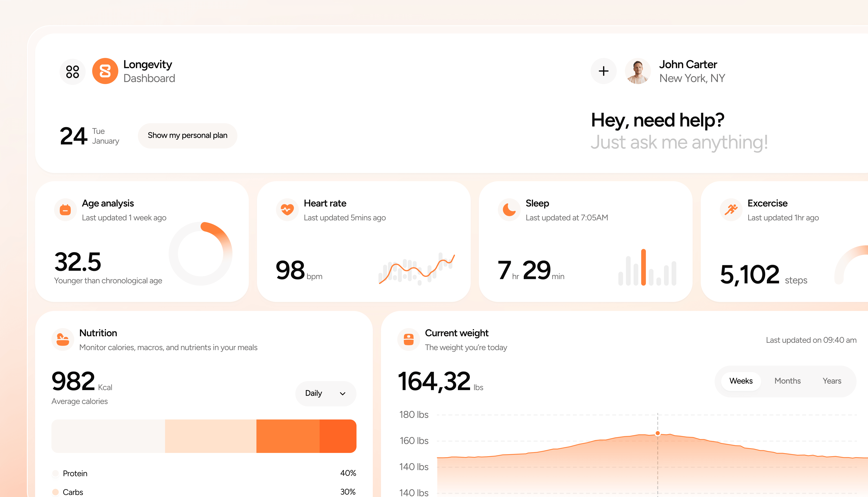Click "Last updated at 7:05AM" text

click(x=567, y=218)
